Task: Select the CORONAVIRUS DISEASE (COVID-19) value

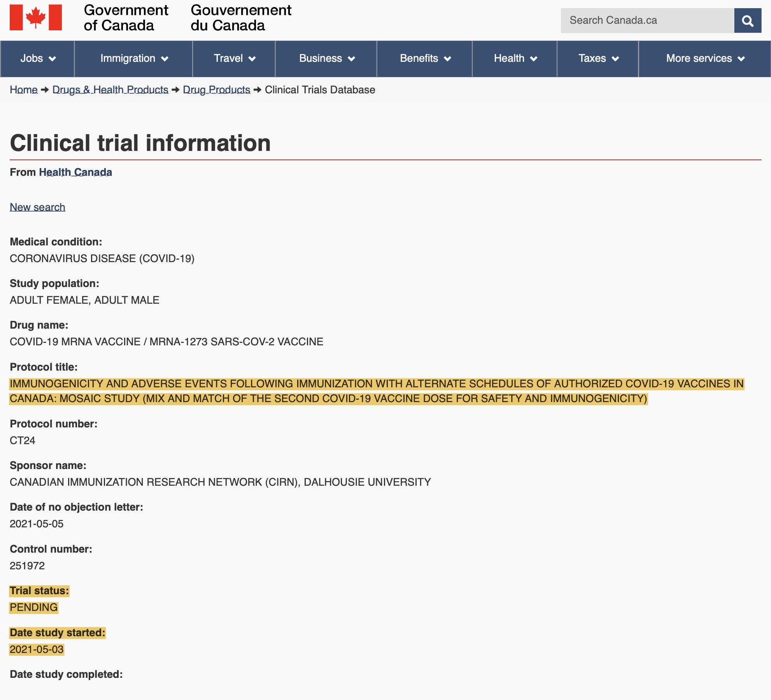Action: tap(102, 259)
